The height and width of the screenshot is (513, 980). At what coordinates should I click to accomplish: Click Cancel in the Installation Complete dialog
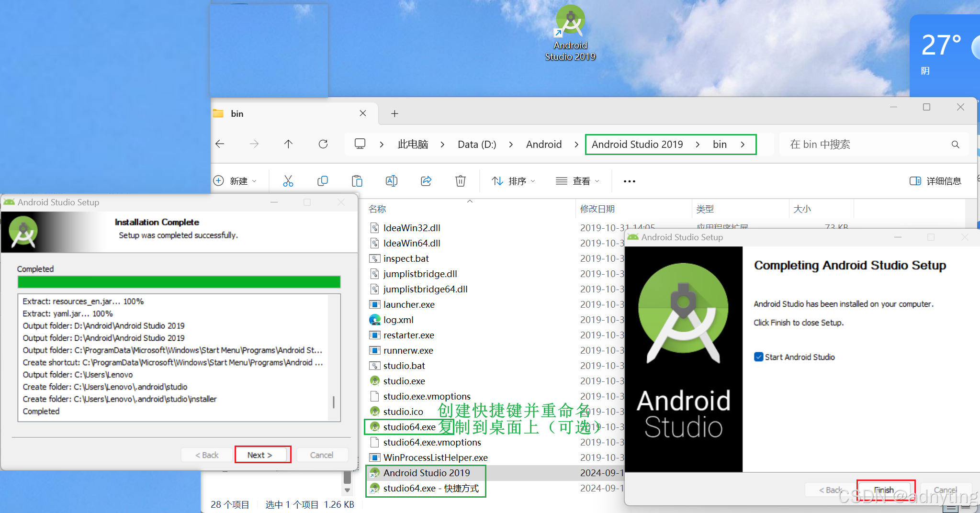pyautogui.click(x=322, y=455)
